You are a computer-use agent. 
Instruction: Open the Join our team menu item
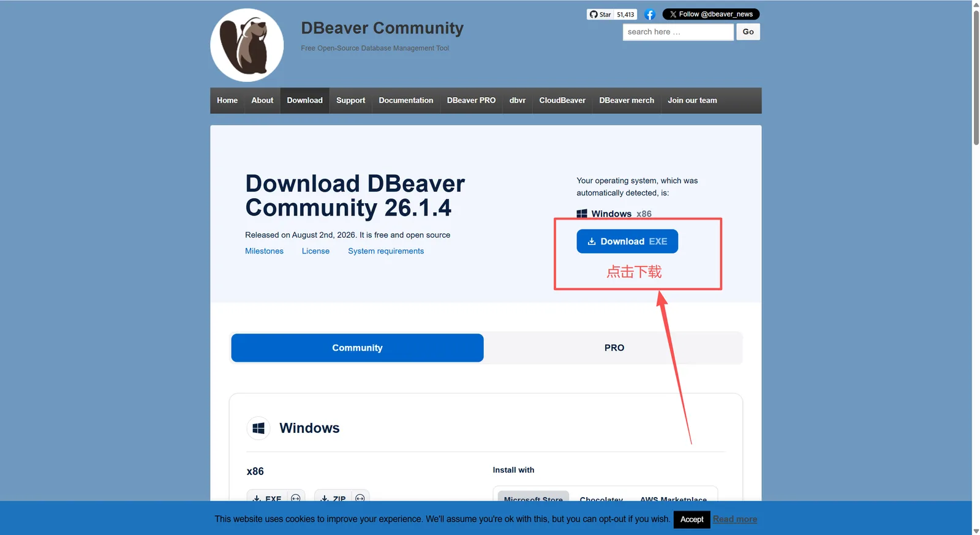(692, 100)
